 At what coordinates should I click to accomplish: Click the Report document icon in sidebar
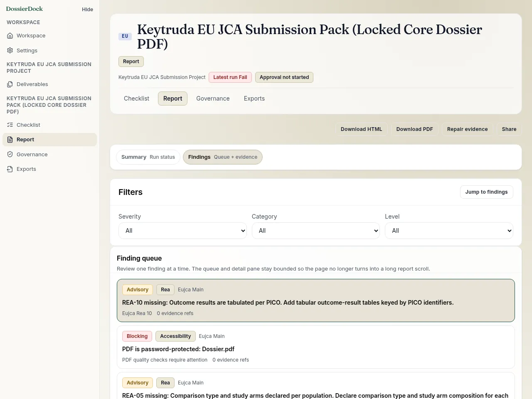coord(10,140)
